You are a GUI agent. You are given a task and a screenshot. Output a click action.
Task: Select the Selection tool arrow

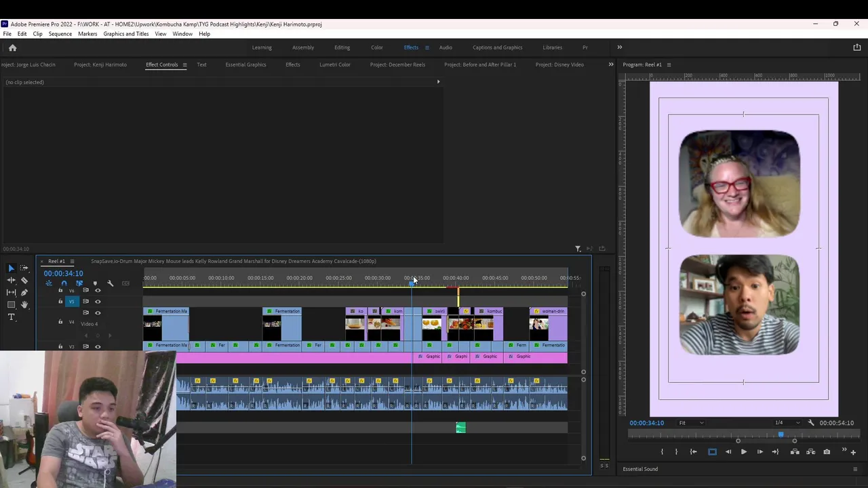11,268
